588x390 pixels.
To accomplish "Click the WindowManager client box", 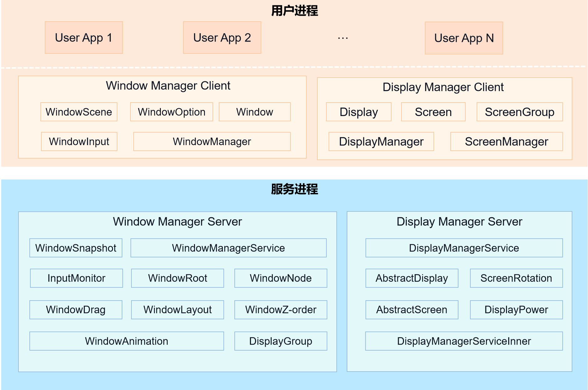I will (212, 141).
